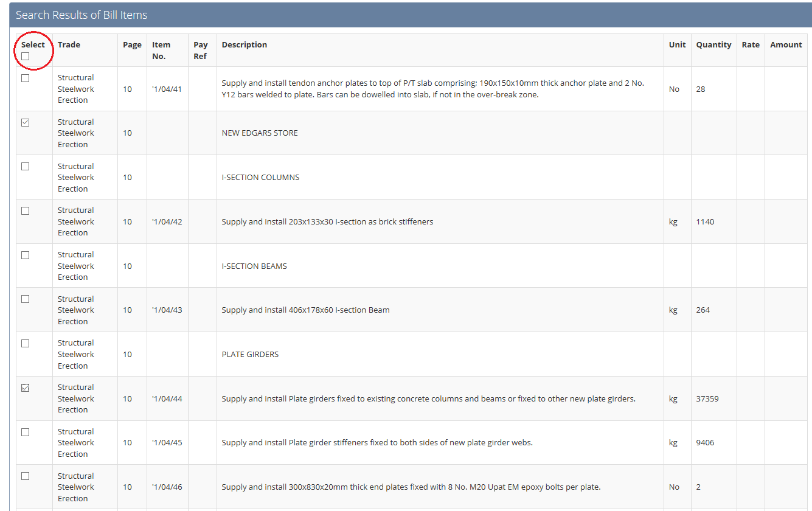This screenshot has height=511, width=812.
Task: Click item number '1/04/42
Action: [x=167, y=221]
